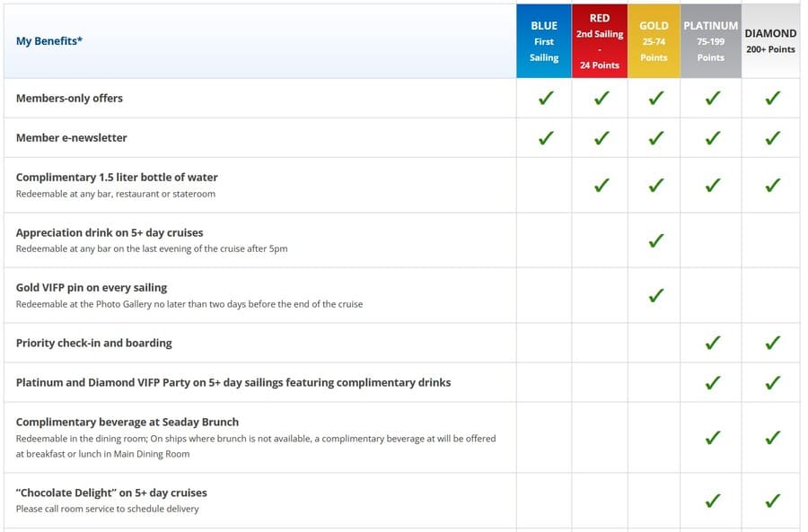Click Diamond checkmark for Member e-newsletter
Screen dimensions: 808x532
[x=772, y=137]
